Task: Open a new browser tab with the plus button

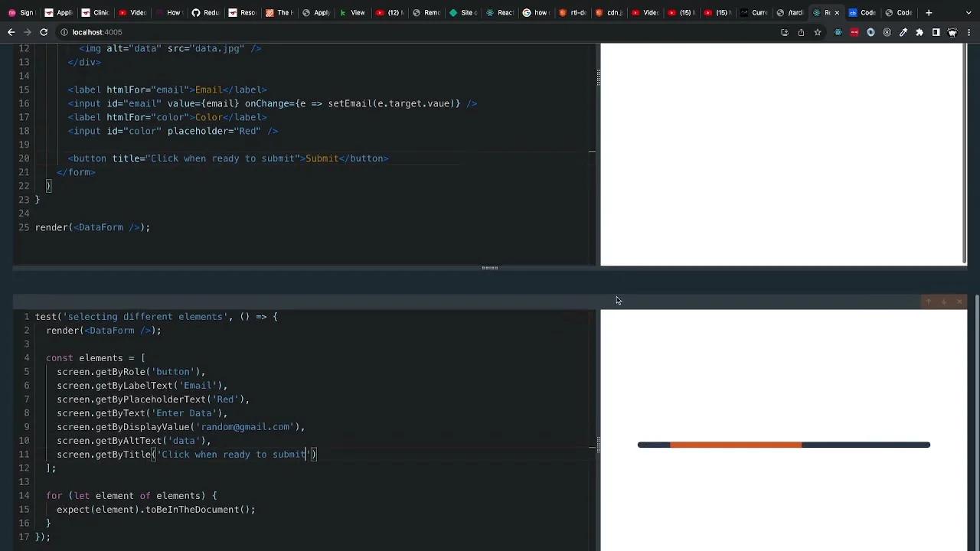Action: 929,12
